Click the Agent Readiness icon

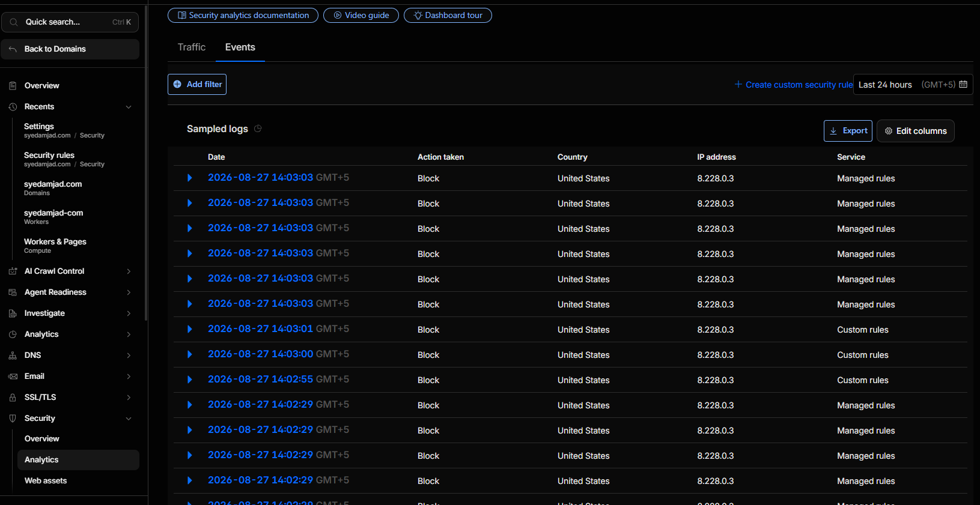tap(13, 292)
